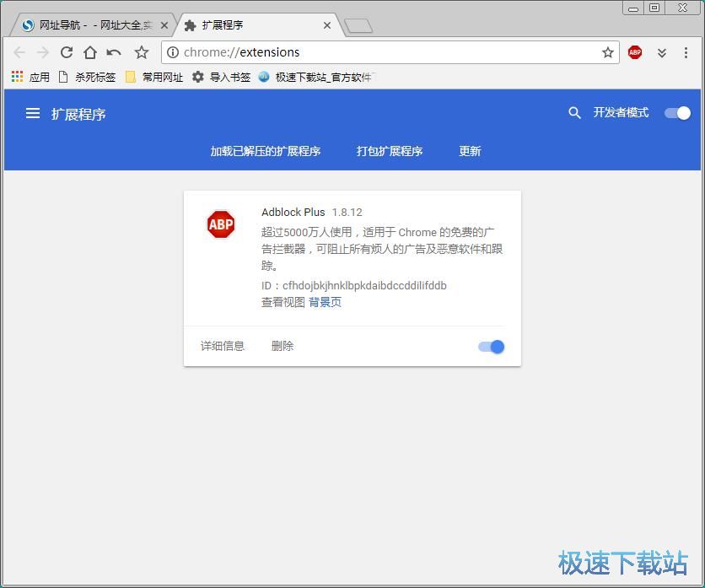Open the browser three-dot menu
This screenshot has width=705, height=588.
686,52
